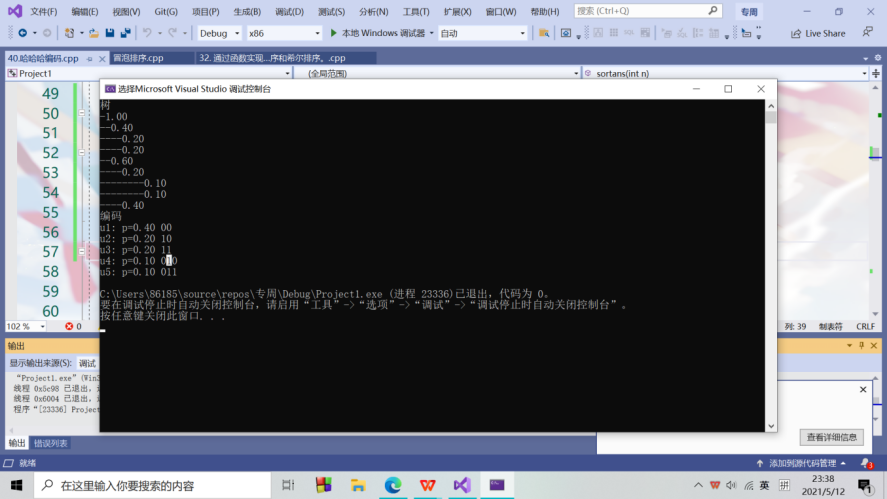
Task: Open the Windows Start menu
Action: pos(16,485)
